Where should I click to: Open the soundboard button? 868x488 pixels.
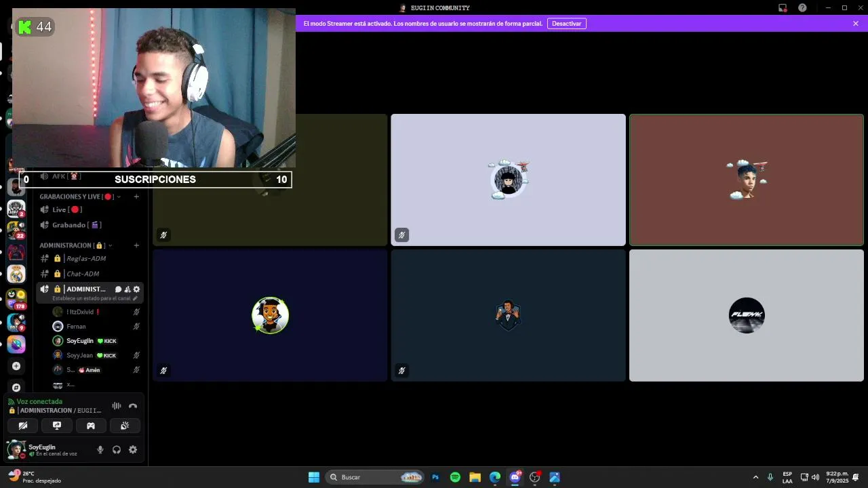125,426
